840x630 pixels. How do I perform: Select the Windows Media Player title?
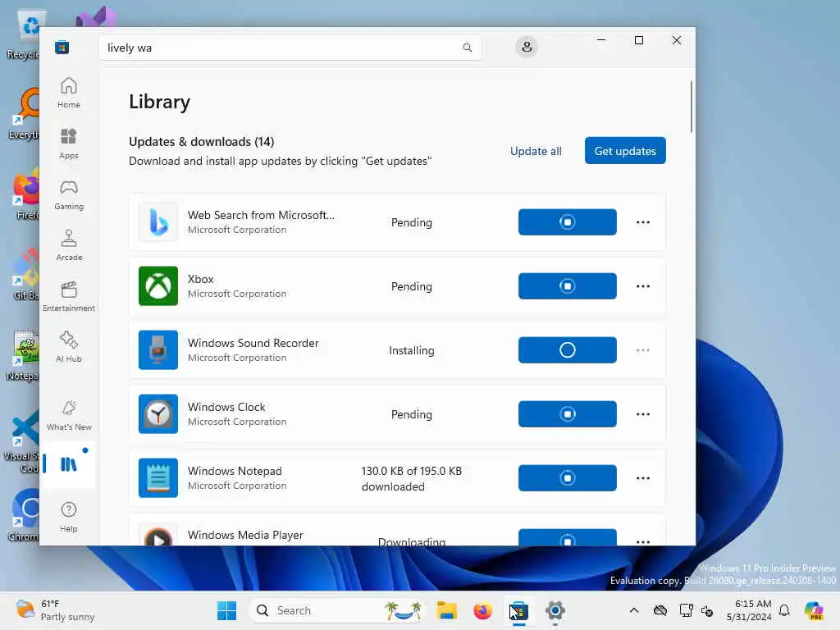click(245, 535)
